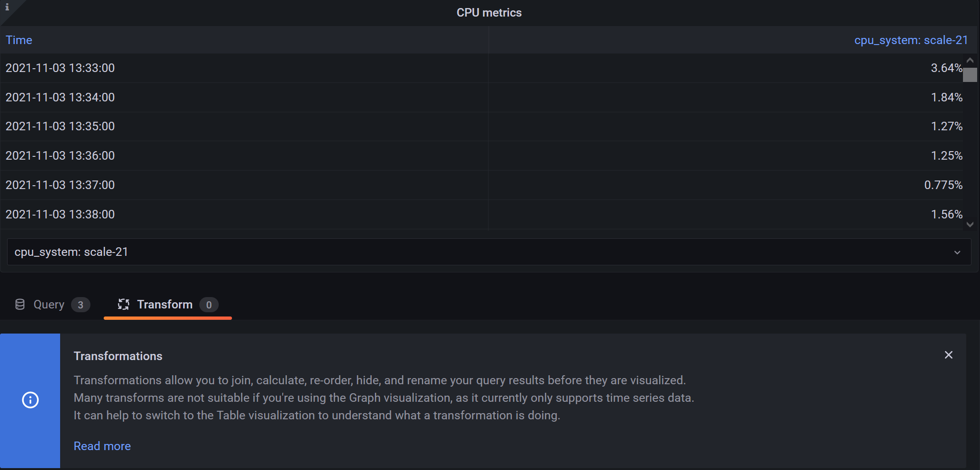Sort by cpu_system: scale-21 column header
Screen dimensions: 980x470
(x=911, y=40)
